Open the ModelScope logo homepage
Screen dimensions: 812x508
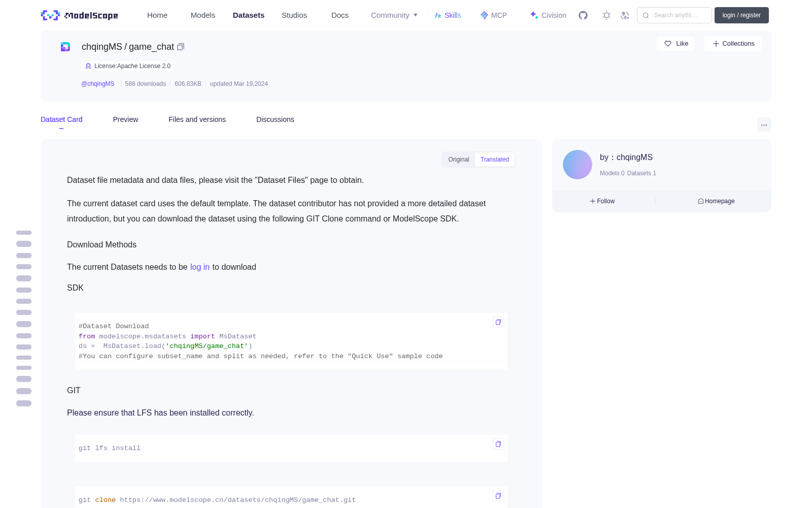[79, 15]
